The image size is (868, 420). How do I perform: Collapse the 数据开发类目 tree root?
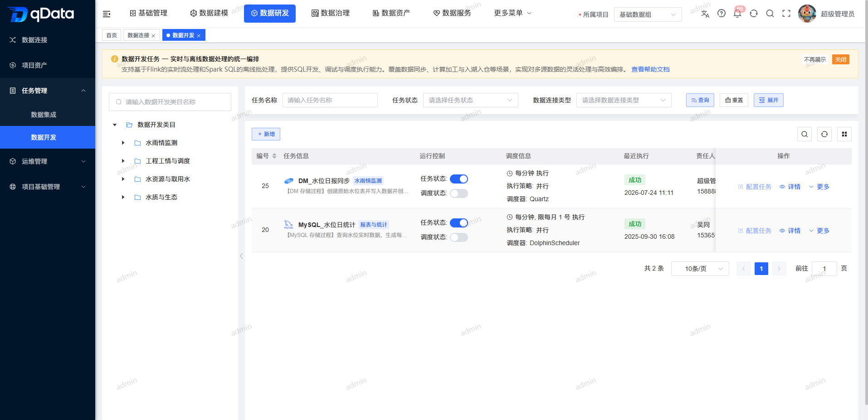(x=115, y=125)
